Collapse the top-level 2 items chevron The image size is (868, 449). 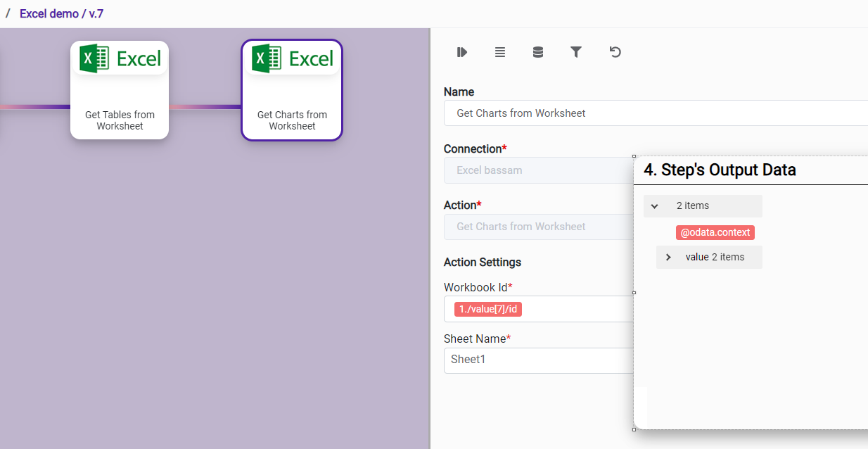pos(655,206)
